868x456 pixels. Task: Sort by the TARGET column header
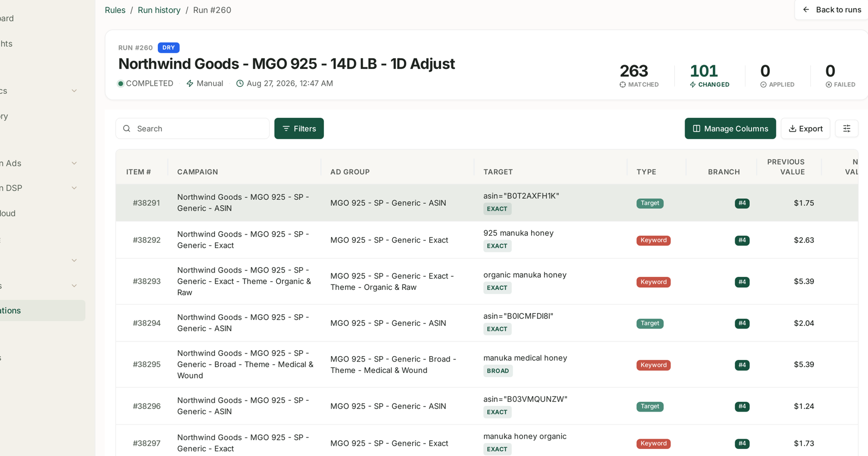(498, 172)
